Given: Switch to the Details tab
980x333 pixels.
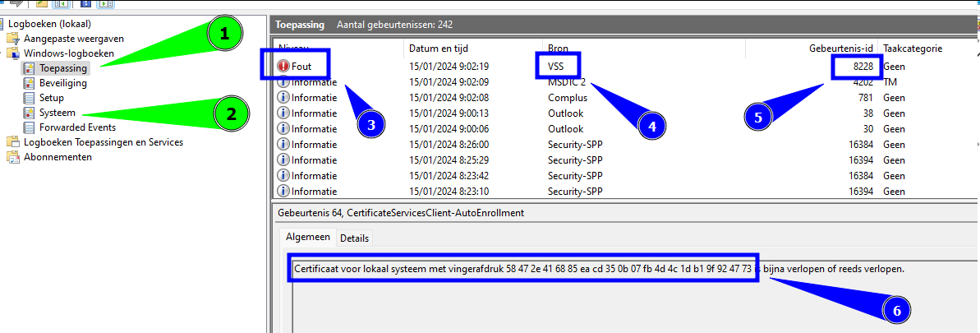Looking at the screenshot, I should coord(354,238).
